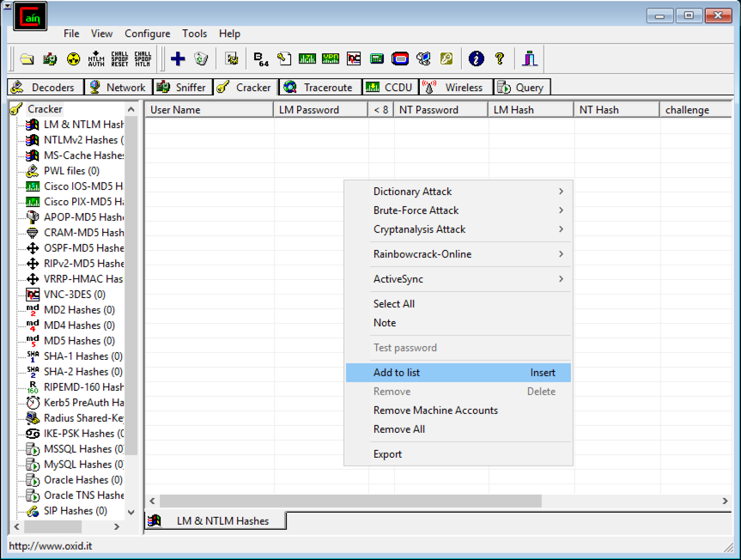
Task: Select Cisco IOS-MD5 Hashes tree entry
Action: coord(82,186)
